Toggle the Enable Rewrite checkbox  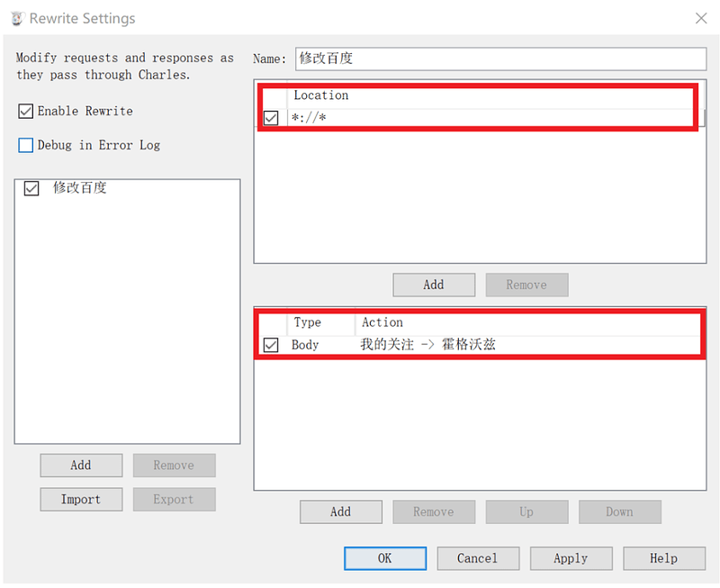coord(26,111)
